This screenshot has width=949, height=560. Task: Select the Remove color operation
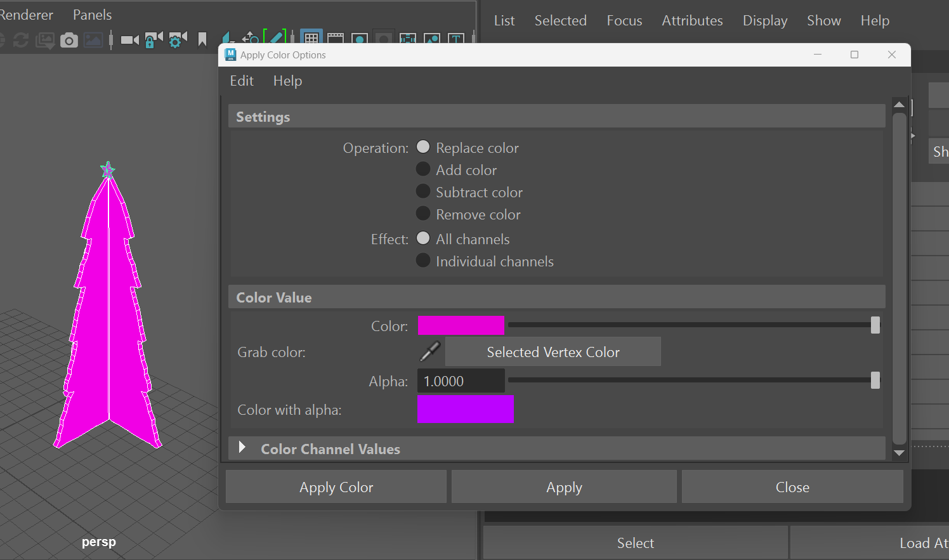[x=423, y=214]
